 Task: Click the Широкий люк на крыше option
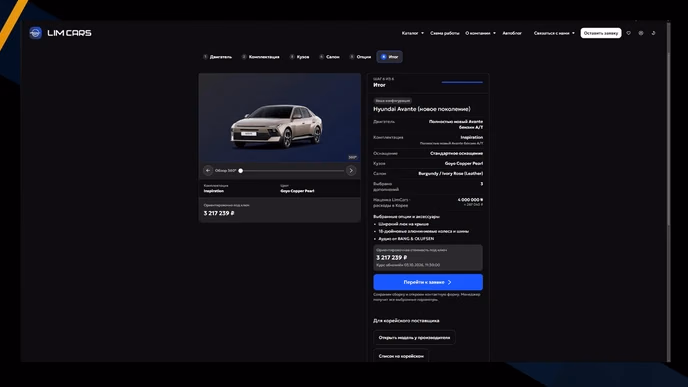(404, 224)
